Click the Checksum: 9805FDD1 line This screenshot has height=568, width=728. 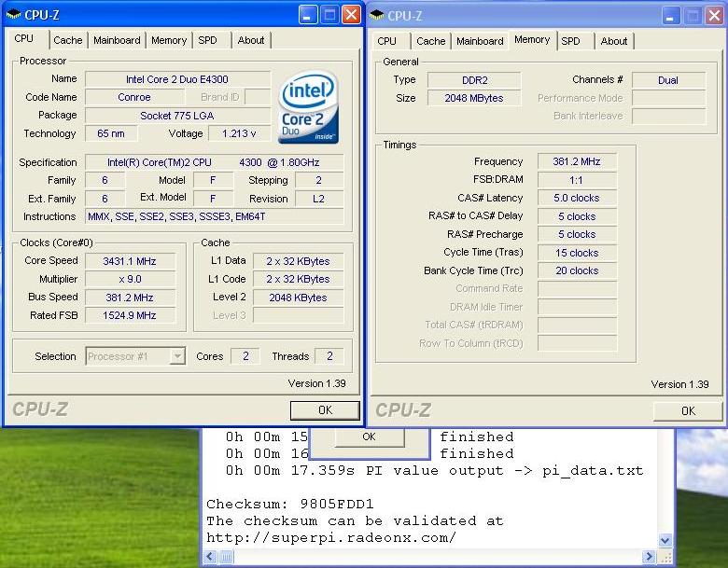290,504
